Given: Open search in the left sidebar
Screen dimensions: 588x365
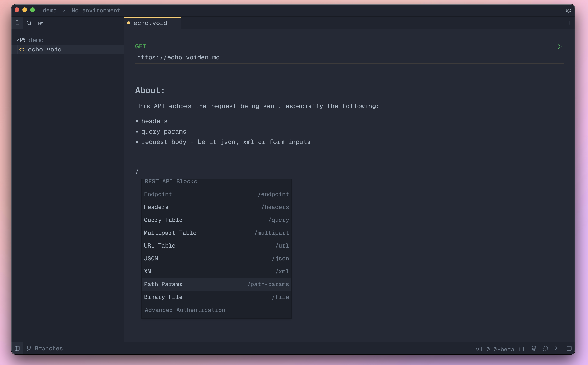Looking at the screenshot, I should point(29,23).
